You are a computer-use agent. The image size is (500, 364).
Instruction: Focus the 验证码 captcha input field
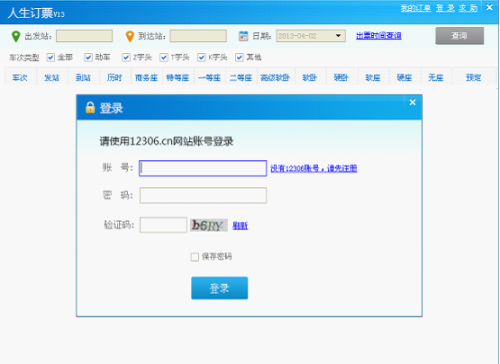(163, 225)
